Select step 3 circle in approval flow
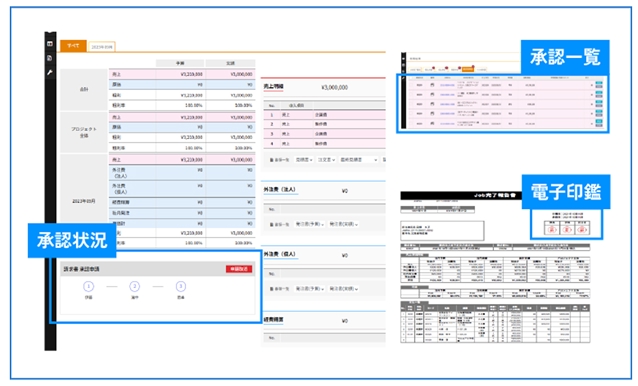Screen dimensions: 638x386 point(181,287)
